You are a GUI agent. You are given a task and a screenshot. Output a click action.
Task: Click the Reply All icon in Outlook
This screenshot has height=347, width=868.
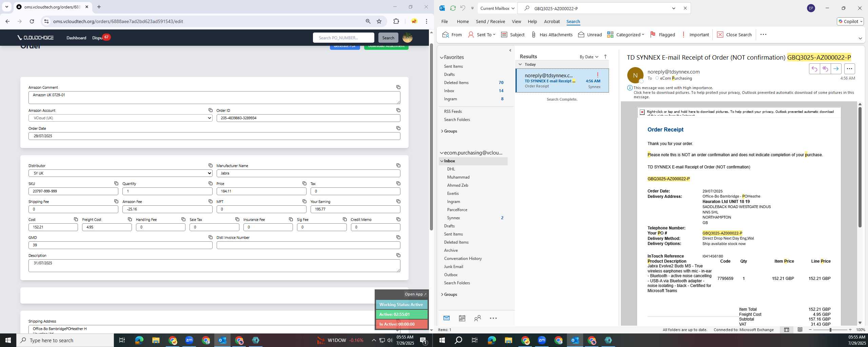(x=825, y=69)
